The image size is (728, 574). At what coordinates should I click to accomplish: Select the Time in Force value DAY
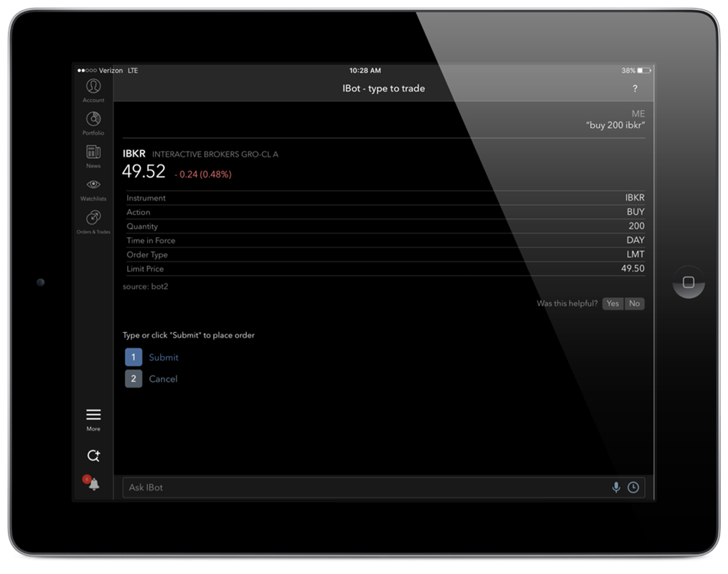click(635, 240)
